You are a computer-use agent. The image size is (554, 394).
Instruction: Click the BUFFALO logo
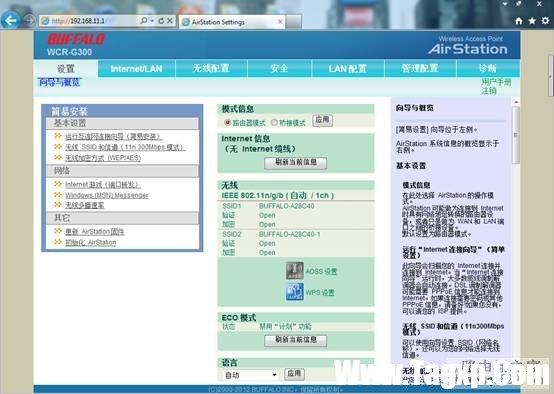coord(76,39)
